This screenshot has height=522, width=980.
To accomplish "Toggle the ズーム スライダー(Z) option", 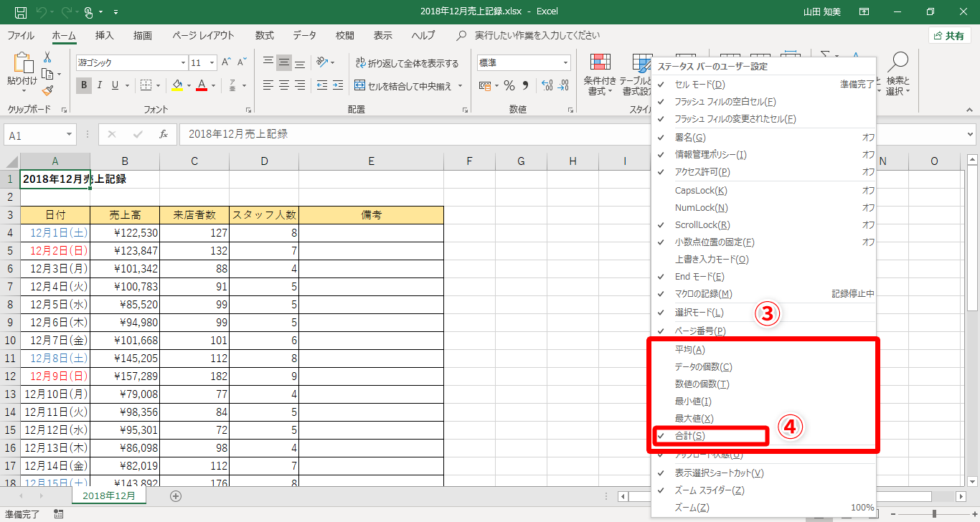I will [763, 490].
